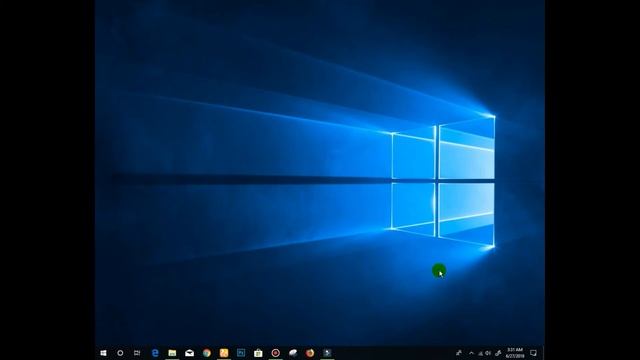
Task: Open Microsoft Store shopping bag icon
Action: 258,353
